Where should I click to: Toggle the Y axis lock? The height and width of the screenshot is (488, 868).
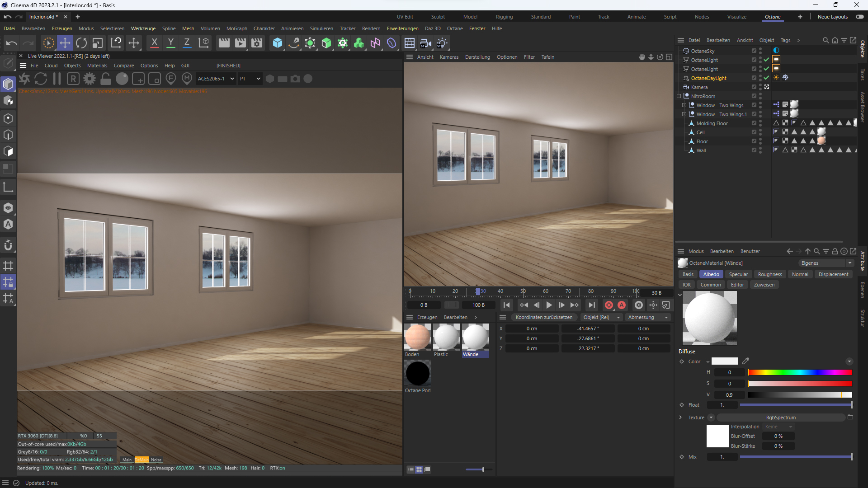coord(170,43)
